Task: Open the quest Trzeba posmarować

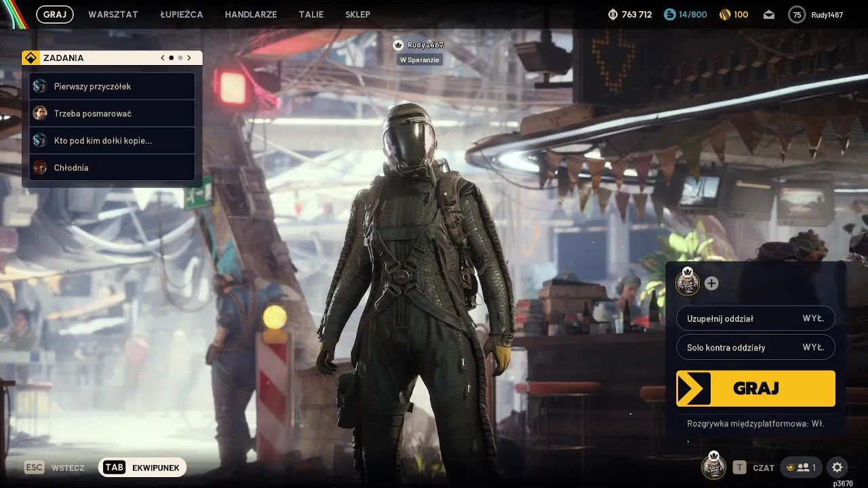Action: click(x=112, y=113)
